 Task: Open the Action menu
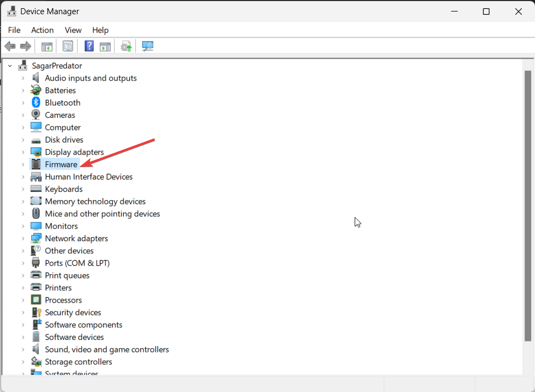42,30
